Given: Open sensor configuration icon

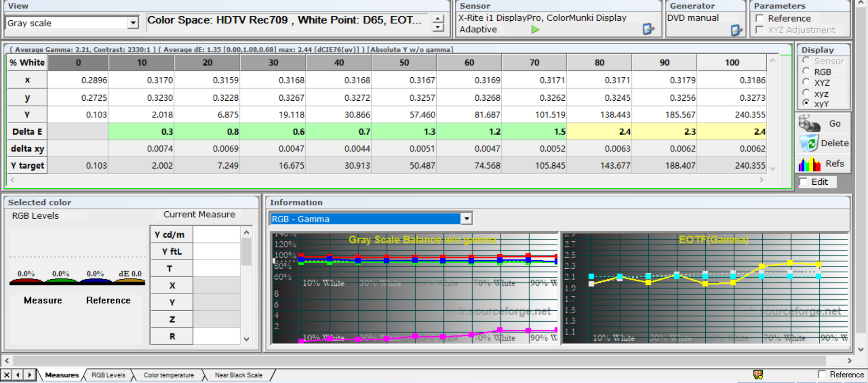Looking at the screenshot, I should point(649,29).
